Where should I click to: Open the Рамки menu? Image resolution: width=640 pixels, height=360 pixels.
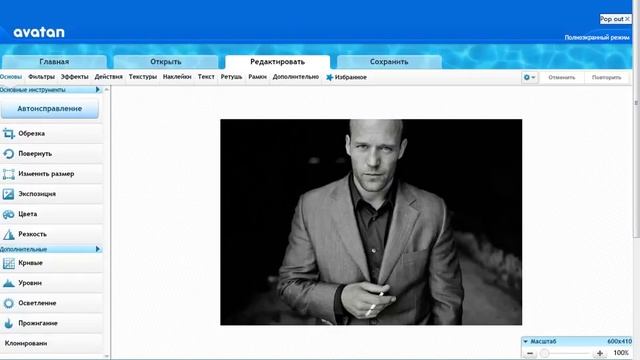pyautogui.click(x=258, y=77)
